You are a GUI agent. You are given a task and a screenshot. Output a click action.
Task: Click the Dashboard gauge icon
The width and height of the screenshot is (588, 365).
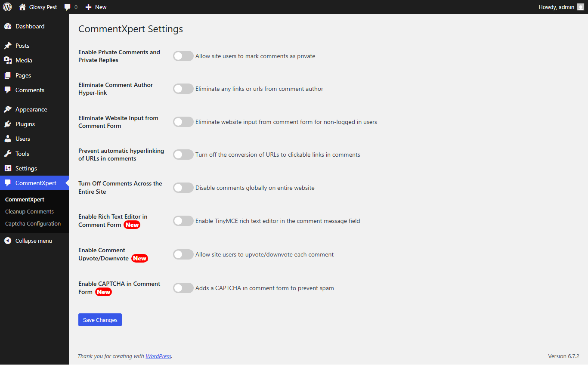(8, 26)
